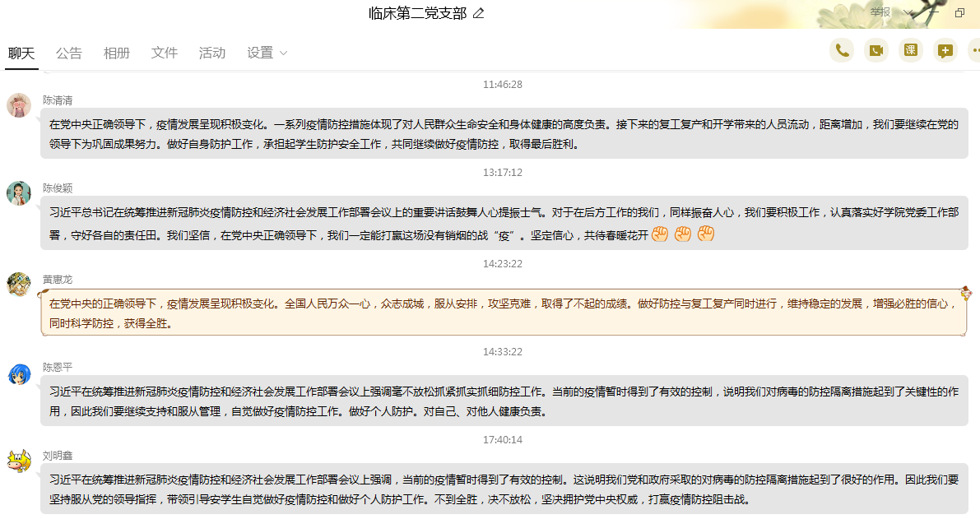
Task: Click the 举报 report button
Action: [880, 12]
